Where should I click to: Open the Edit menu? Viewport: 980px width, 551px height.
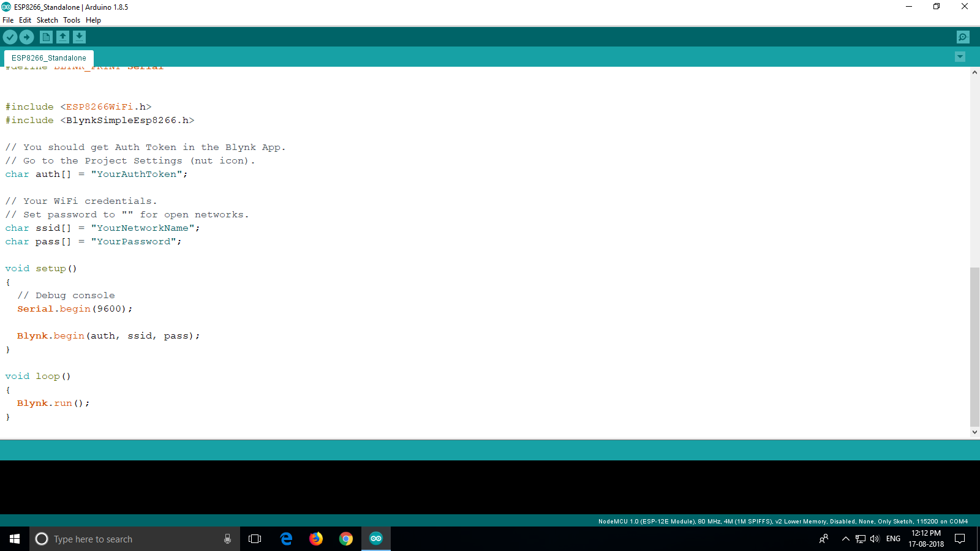point(25,20)
